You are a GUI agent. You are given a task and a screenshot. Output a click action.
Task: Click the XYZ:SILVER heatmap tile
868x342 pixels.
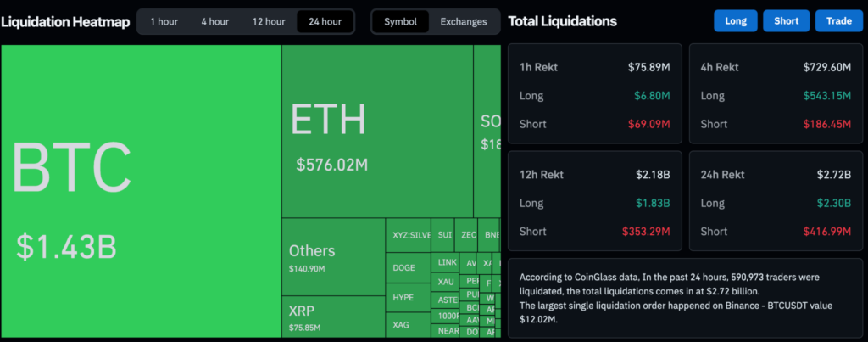(411, 235)
